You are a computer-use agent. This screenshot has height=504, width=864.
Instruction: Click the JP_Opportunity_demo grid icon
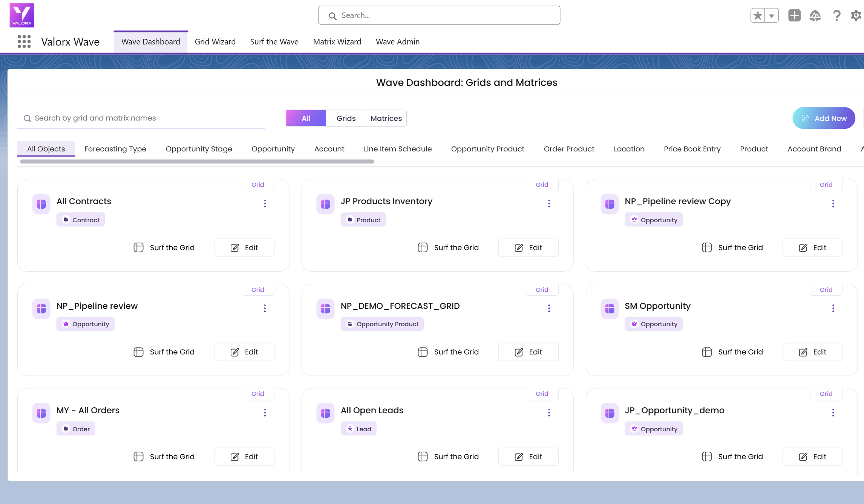click(610, 413)
